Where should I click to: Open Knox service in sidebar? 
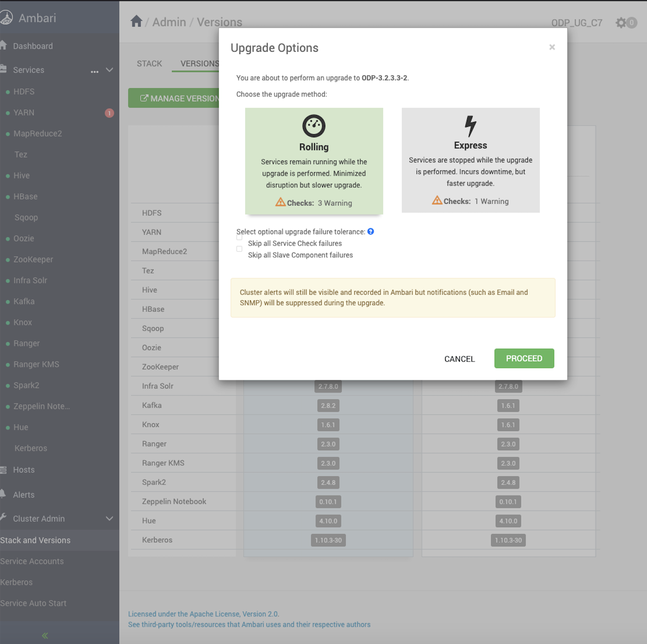coord(23,322)
